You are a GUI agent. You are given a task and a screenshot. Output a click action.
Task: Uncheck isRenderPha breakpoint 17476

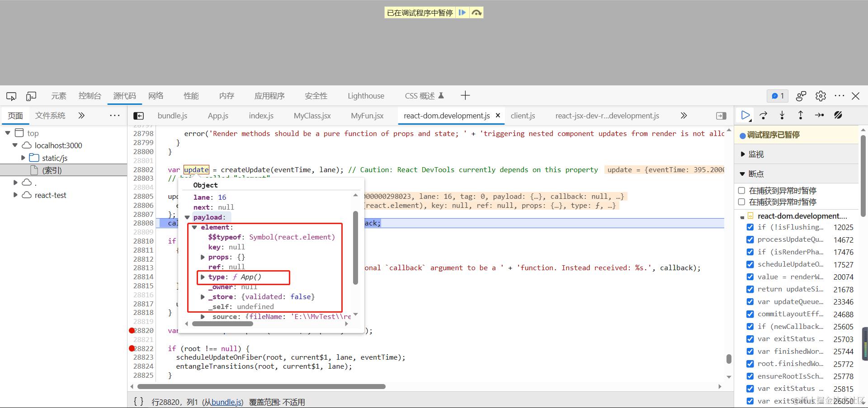(750, 252)
